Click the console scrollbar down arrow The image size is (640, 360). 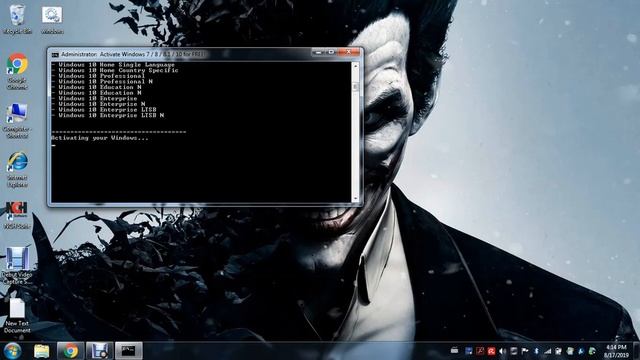(355, 199)
